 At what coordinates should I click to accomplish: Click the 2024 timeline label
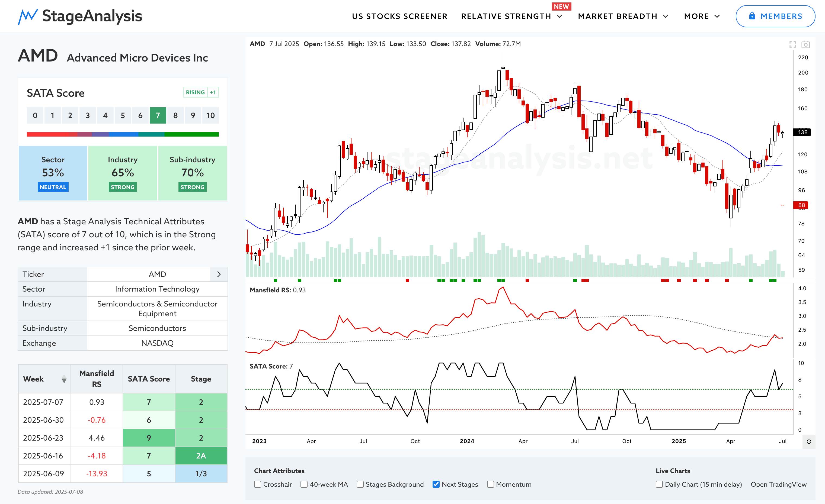(467, 441)
